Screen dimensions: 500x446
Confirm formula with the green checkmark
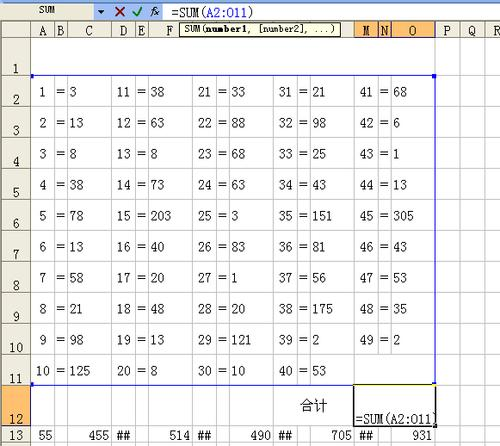click(x=137, y=12)
